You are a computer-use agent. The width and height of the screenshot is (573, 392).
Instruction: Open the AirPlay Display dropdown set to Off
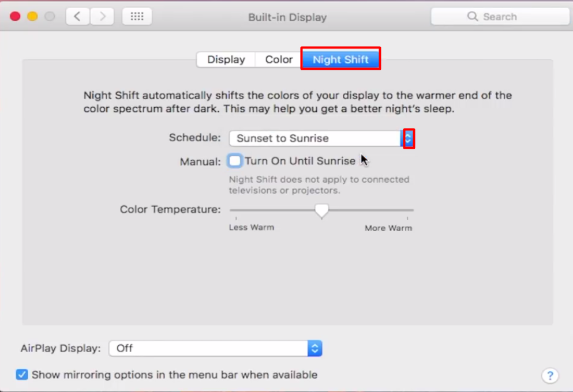(x=215, y=348)
